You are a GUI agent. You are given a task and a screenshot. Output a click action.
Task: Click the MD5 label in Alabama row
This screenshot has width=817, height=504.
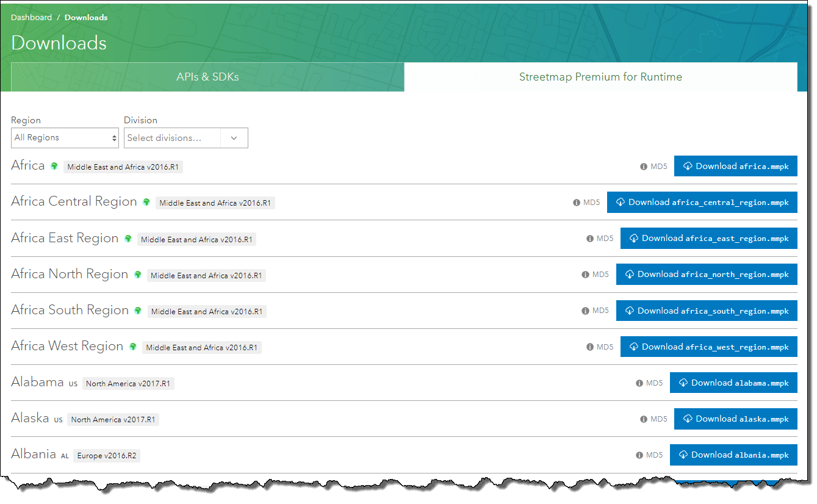(655, 383)
